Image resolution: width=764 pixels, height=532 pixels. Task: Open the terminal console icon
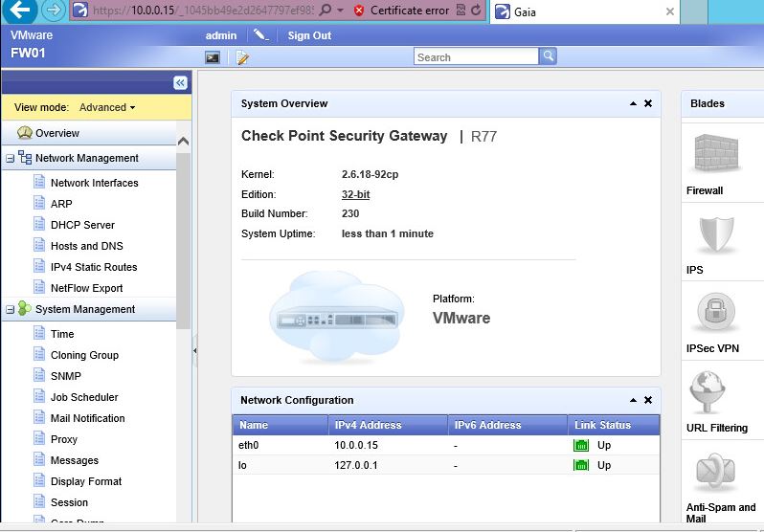(x=213, y=58)
